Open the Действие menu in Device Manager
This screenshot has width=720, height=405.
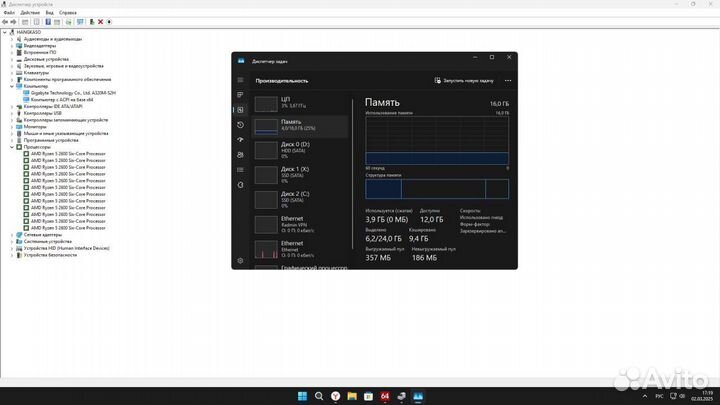point(30,13)
